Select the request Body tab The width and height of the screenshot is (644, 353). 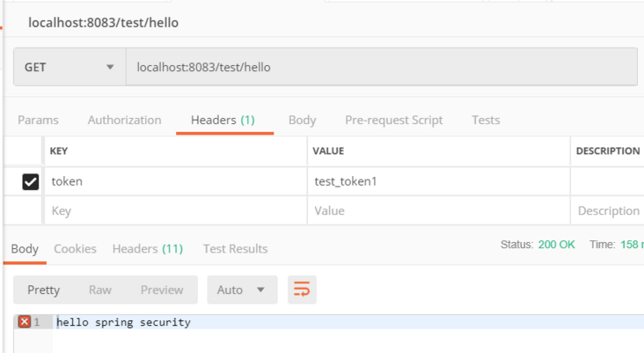[302, 120]
